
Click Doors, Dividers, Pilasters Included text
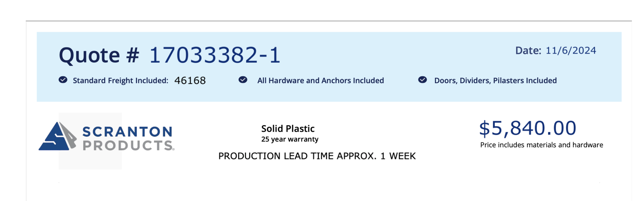[495, 80]
